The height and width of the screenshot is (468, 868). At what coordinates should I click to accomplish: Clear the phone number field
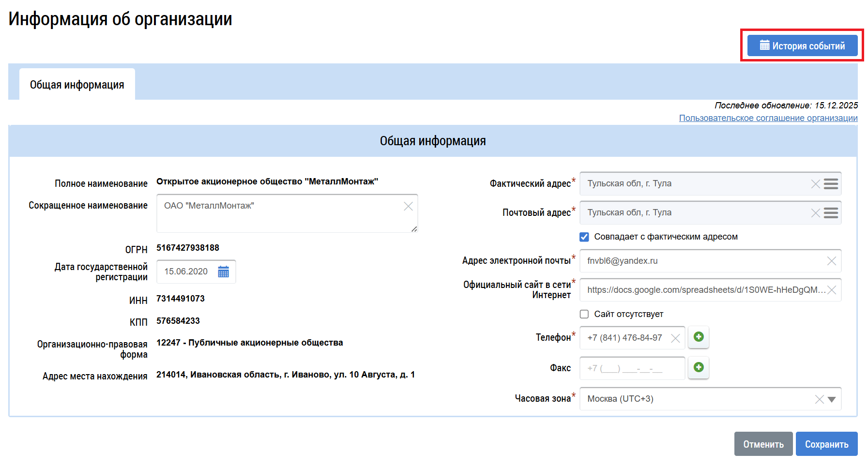tap(675, 338)
